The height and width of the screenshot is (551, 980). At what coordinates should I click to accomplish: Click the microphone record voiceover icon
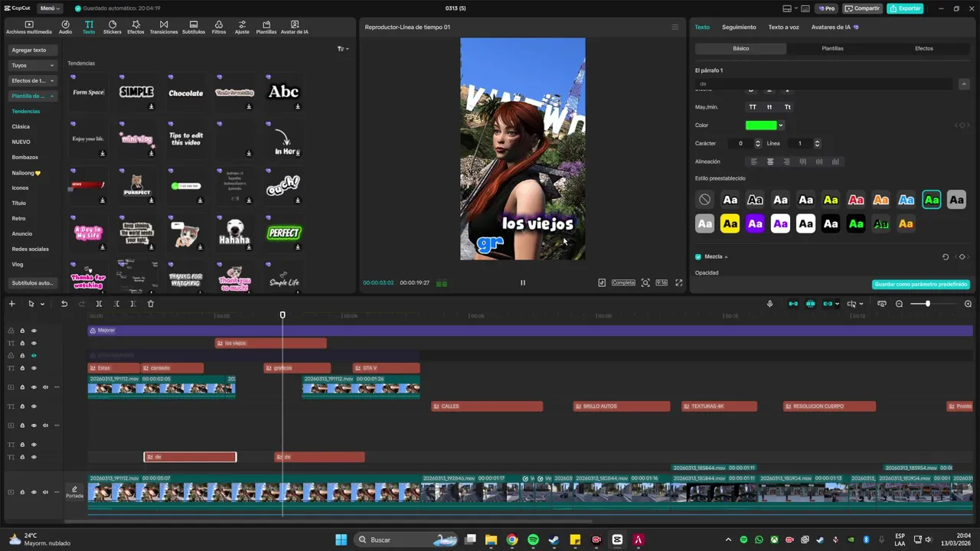[770, 304]
